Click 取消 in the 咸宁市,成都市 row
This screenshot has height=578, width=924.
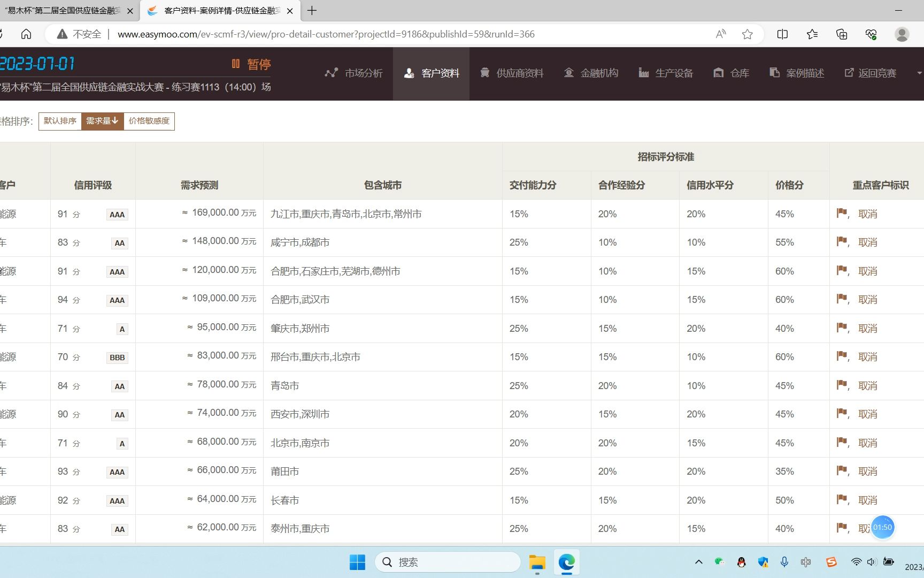pyautogui.click(x=868, y=242)
